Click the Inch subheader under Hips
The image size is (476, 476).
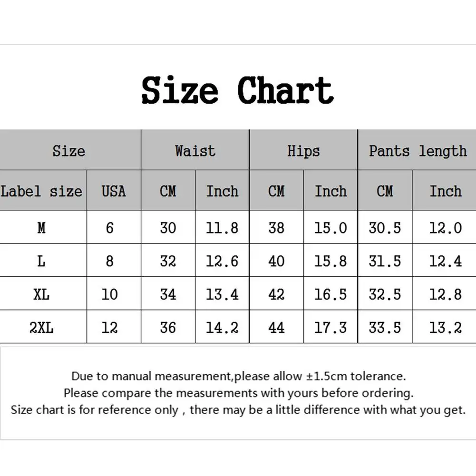(330, 191)
